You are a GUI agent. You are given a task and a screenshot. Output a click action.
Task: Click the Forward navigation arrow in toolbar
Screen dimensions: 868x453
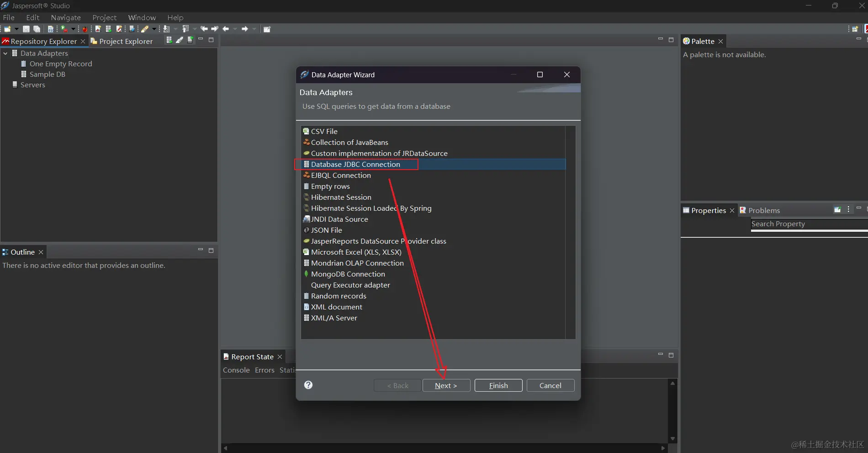[245, 29]
